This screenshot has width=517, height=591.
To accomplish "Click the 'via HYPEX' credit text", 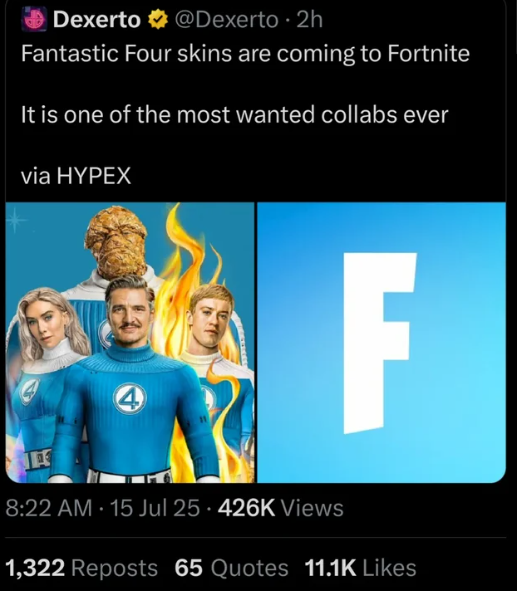I will pyautogui.click(x=76, y=176).
